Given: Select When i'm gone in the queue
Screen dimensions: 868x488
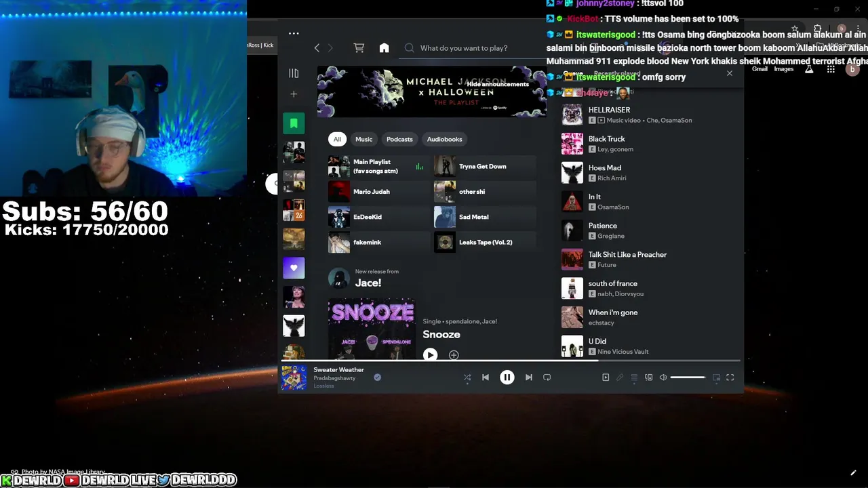Looking at the screenshot, I should tap(648, 317).
